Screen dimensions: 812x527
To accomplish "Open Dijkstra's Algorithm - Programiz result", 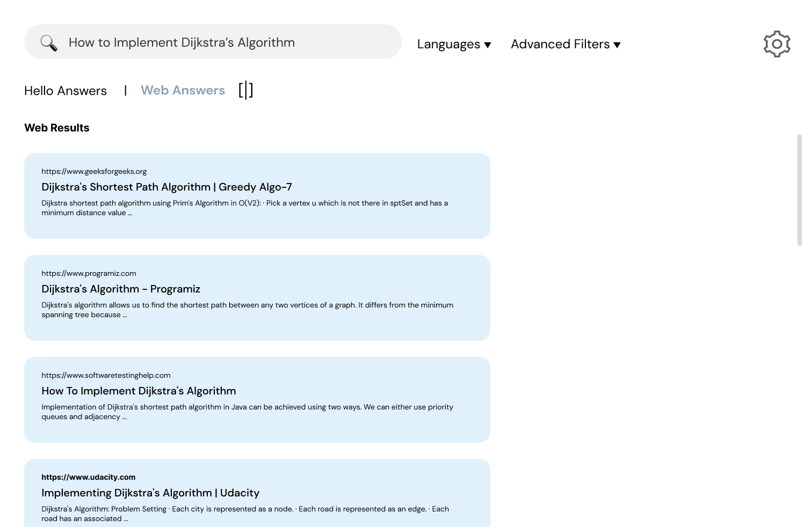I will (x=121, y=289).
